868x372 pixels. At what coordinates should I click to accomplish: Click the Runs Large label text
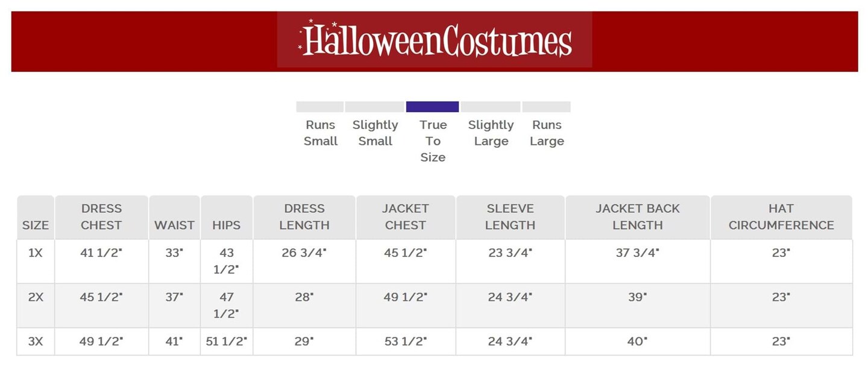[x=547, y=133]
